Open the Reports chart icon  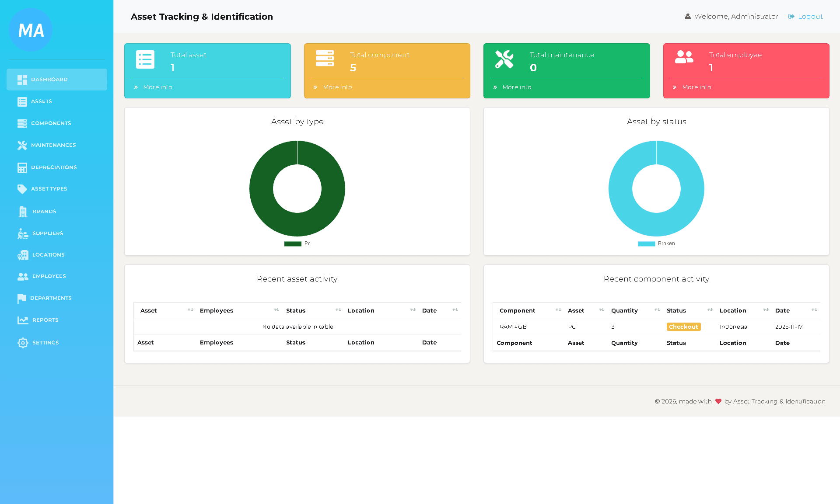22,320
